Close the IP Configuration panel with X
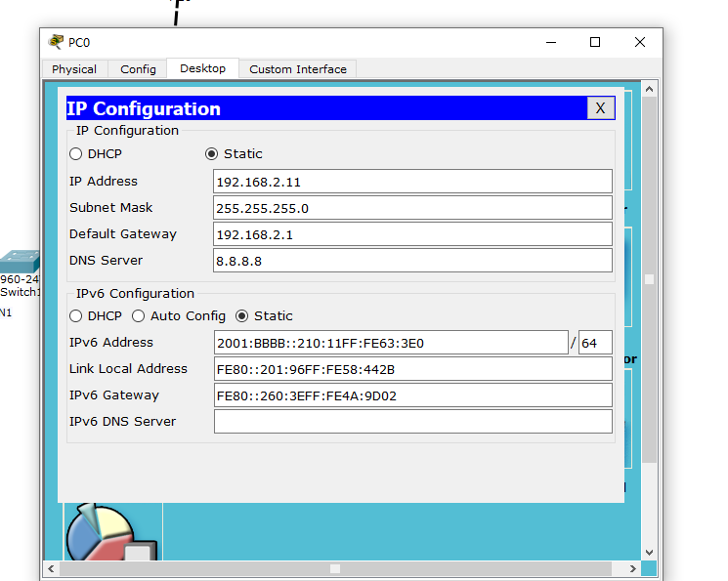This screenshot has width=728, height=581. [600, 108]
